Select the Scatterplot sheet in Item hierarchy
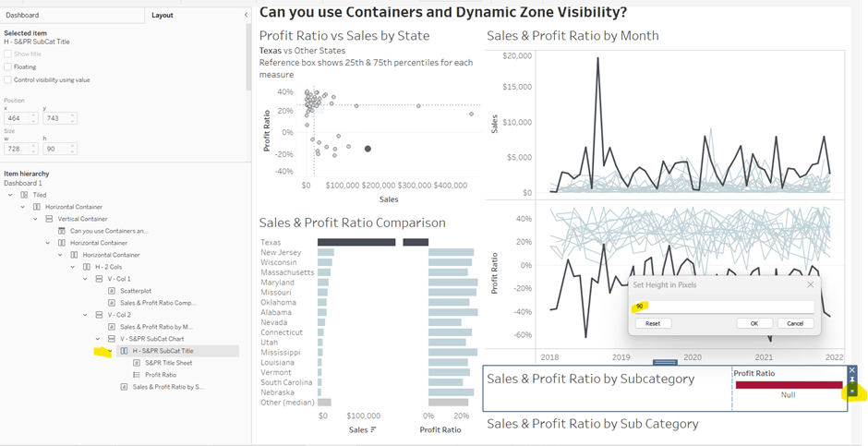 135,290
